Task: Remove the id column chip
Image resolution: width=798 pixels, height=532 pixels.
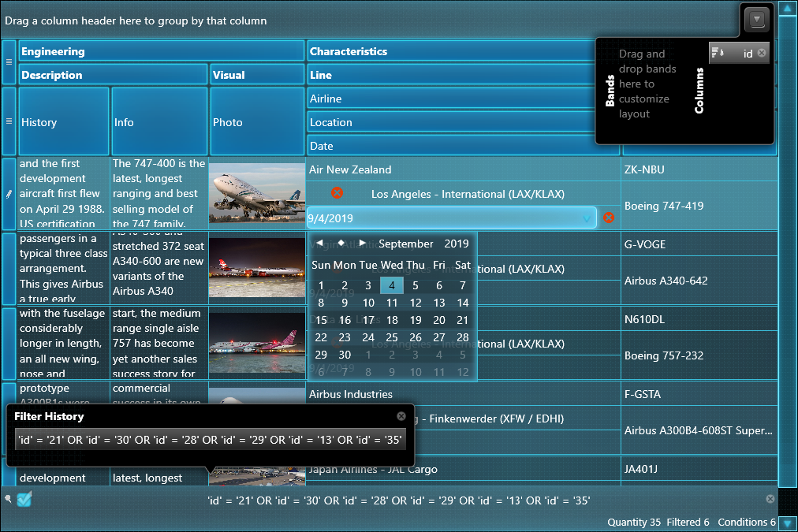Action: point(762,53)
